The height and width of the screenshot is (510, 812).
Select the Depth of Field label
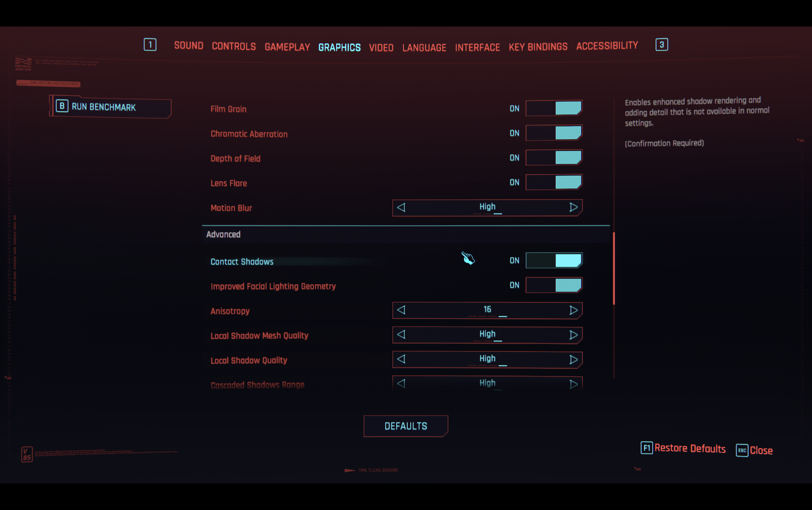235,159
